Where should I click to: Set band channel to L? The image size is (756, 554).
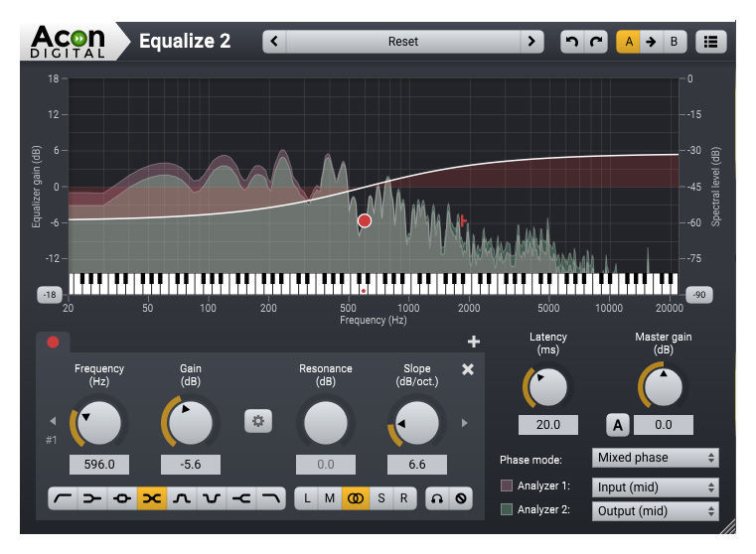pyautogui.click(x=307, y=498)
